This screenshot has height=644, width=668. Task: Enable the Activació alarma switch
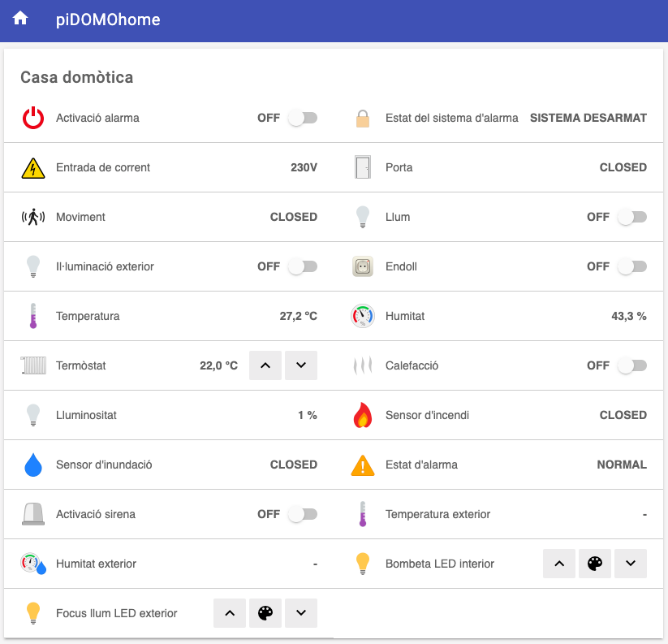(302, 119)
